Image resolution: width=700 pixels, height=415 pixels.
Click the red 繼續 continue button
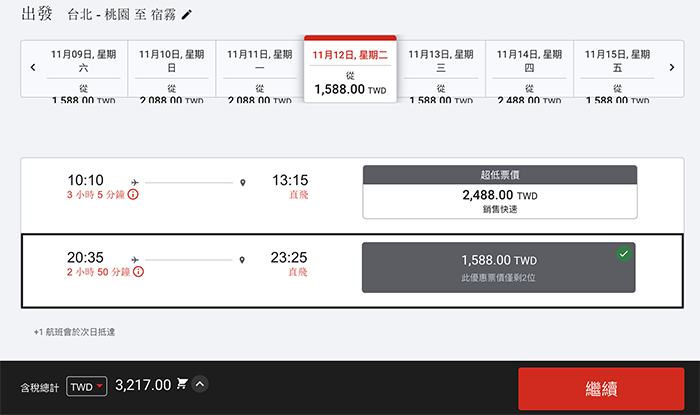pyautogui.click(x=601, y=389)
